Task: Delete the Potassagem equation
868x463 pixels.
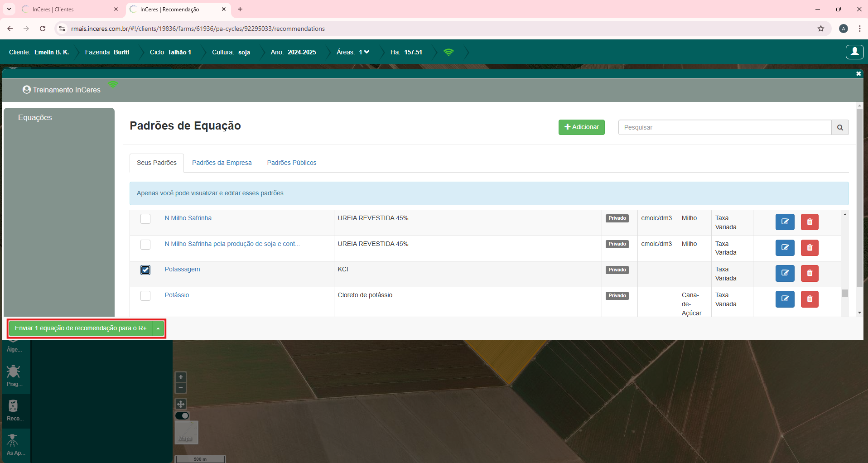Action: 810,273
